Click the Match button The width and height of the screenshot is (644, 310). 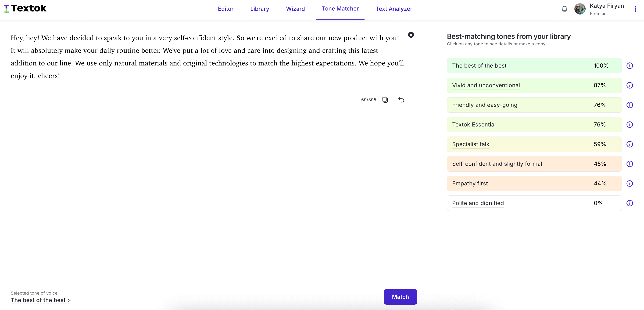tap(401, 296)
